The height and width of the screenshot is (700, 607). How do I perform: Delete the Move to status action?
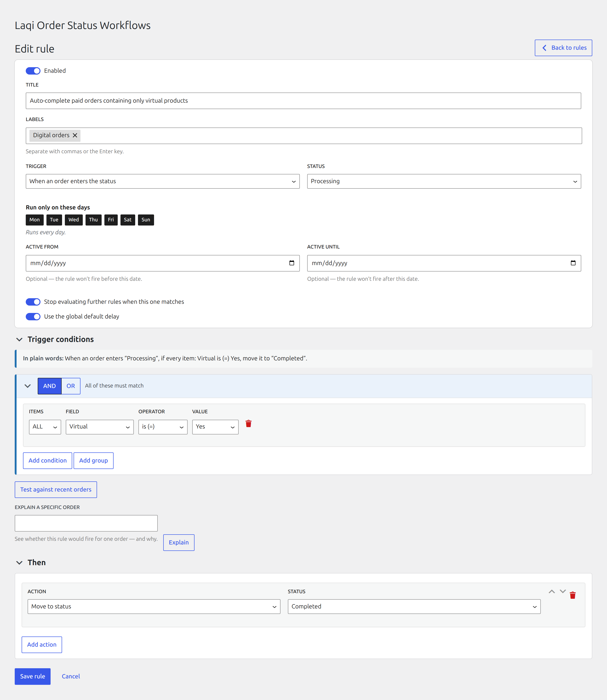[573, 595]
